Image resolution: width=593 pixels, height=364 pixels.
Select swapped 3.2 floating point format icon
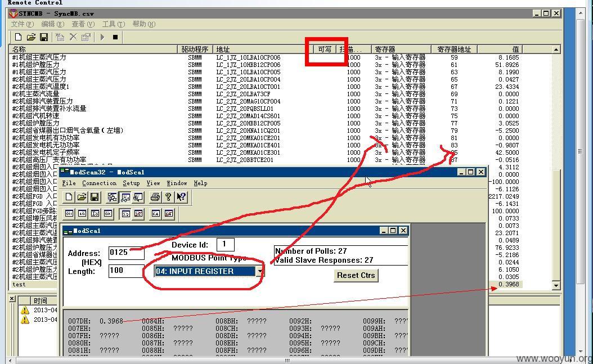click(x=138, y=214)
